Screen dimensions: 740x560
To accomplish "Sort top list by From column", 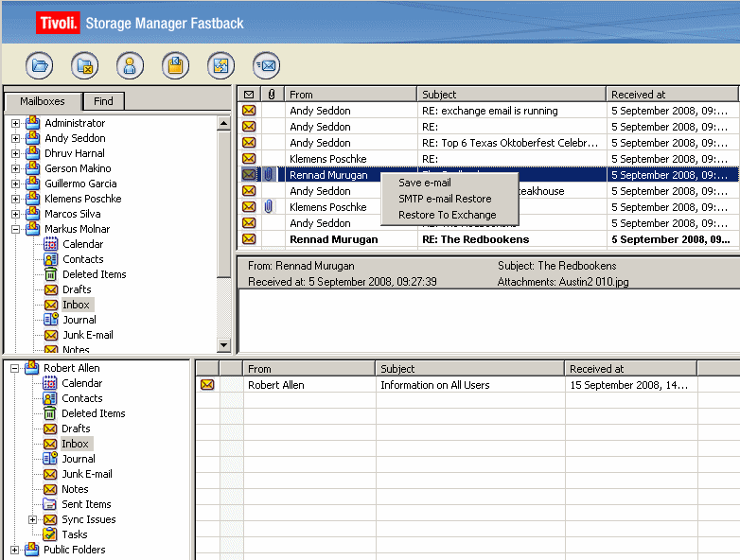I will point(351,95).
